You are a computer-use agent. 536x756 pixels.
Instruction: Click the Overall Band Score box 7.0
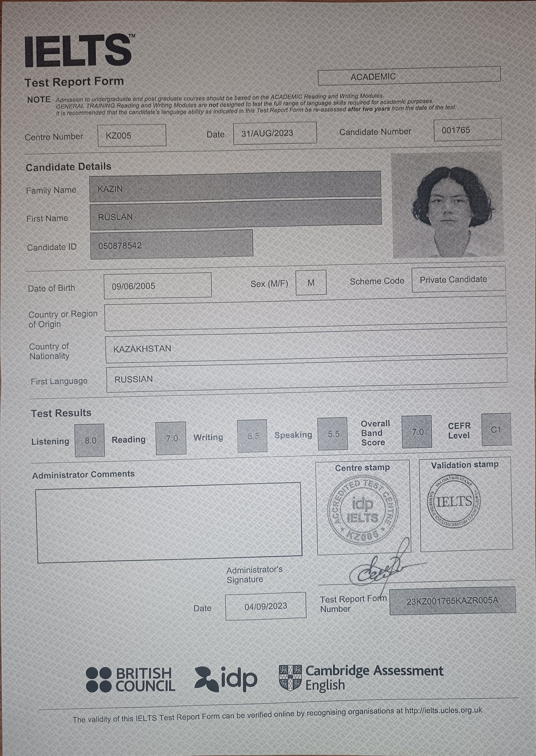click(x=417, y=431)
